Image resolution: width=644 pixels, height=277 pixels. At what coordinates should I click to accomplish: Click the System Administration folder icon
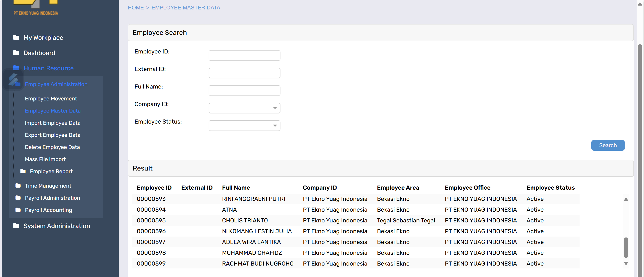coord(16,226)
